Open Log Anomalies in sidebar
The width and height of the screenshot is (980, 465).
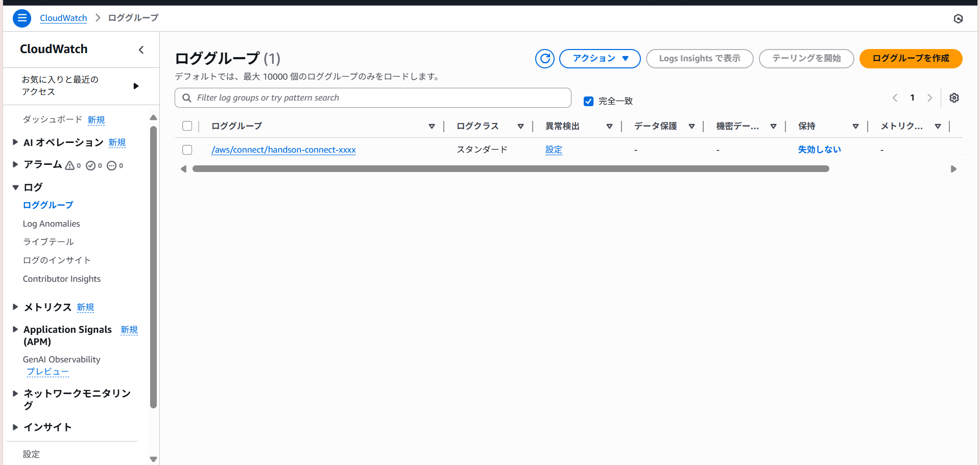coord(51,224)
